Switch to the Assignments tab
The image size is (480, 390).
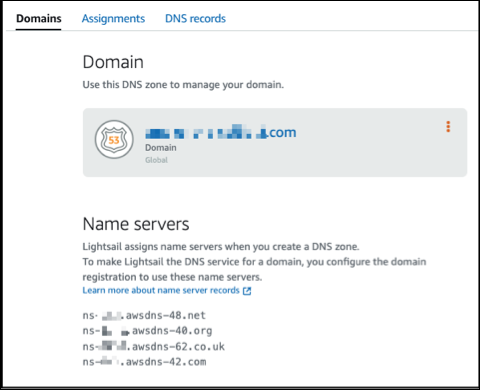click(113, 19)
